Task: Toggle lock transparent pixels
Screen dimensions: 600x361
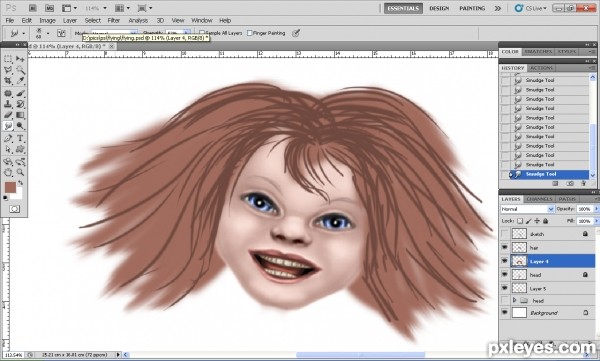Action: click(520, 221)
